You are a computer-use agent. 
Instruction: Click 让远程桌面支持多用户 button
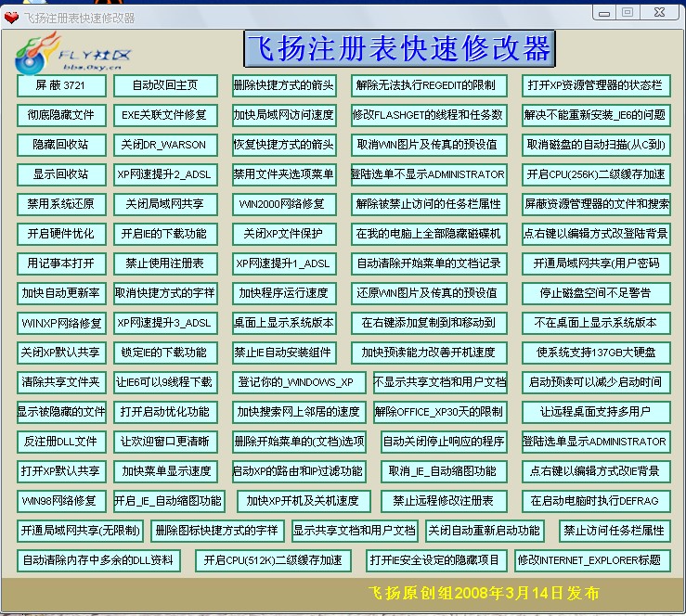[596, 413]
